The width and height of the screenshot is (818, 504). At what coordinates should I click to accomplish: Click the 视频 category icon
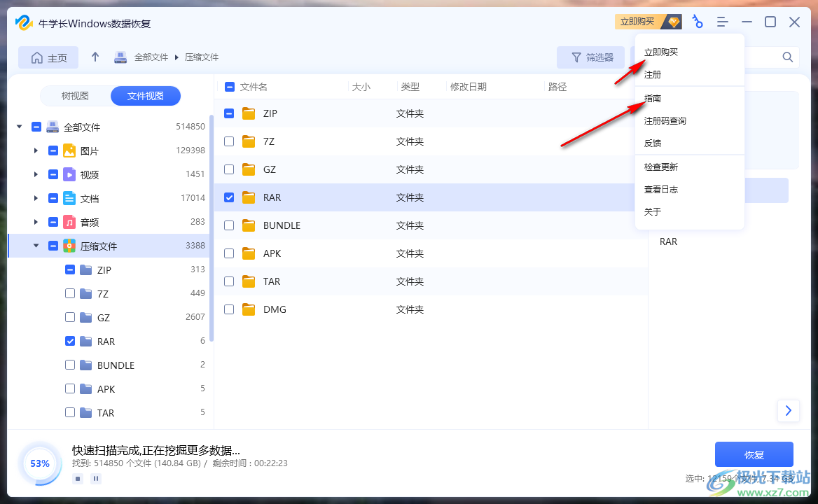pyautogui.click(x=69, y=174)
